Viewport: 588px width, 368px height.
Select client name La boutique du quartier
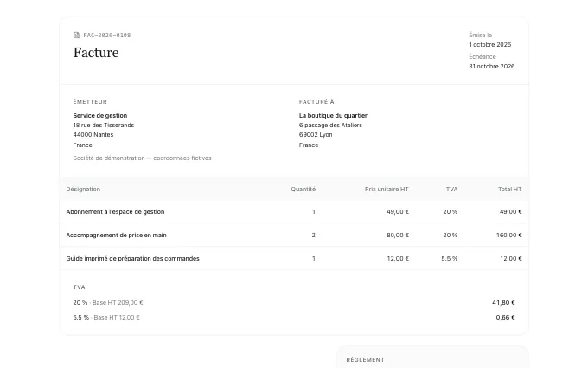(333, 115)
